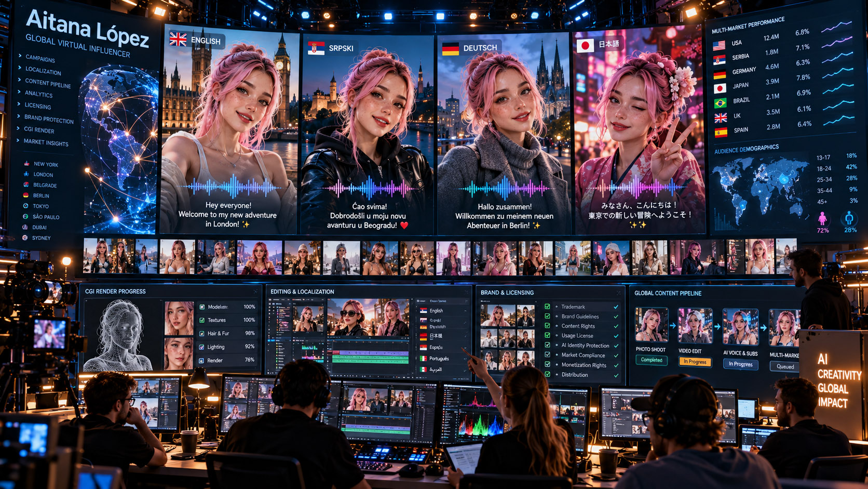Click the Spain flag in Multi-Market Performance
868x489 pixels.
click(721, 132)
